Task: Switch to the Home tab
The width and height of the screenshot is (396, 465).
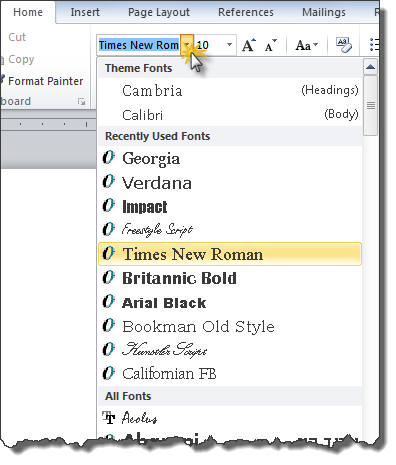Action: click(x=28, y=12)
